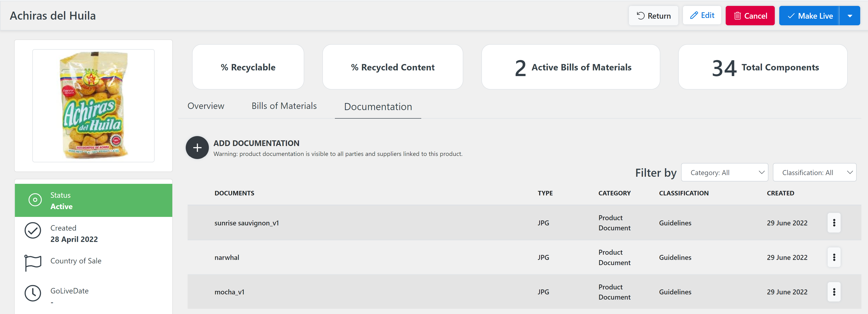
Task: Click the ADD DOCUMENTATION label
Action: coord(257,143)
